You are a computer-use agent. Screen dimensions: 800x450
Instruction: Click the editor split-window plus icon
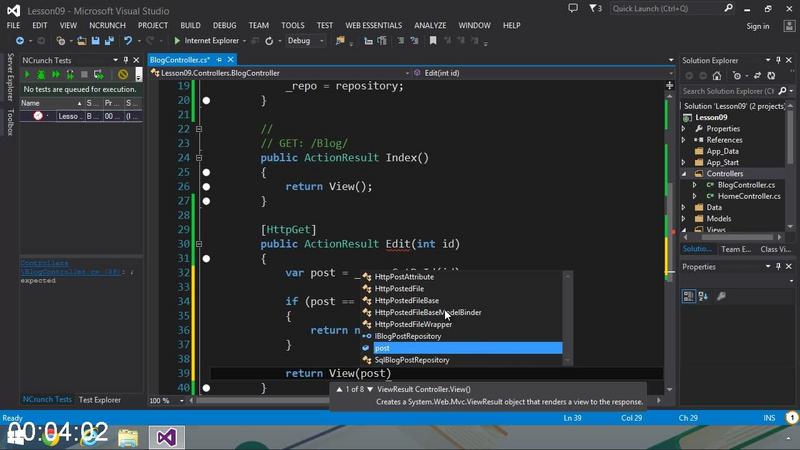669,86
